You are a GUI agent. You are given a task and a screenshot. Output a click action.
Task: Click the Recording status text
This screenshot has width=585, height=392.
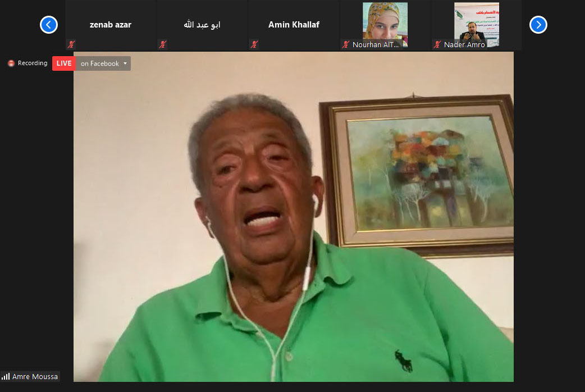click(33, 63)
